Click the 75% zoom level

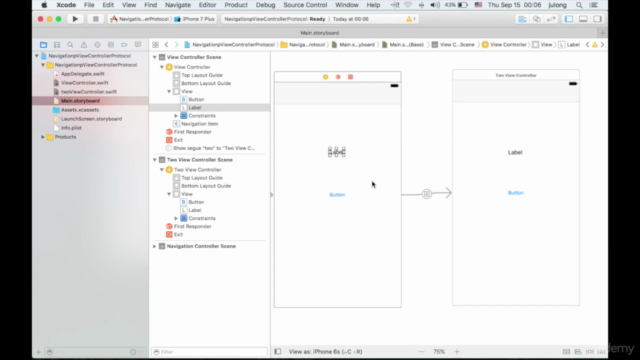[439, 351]
